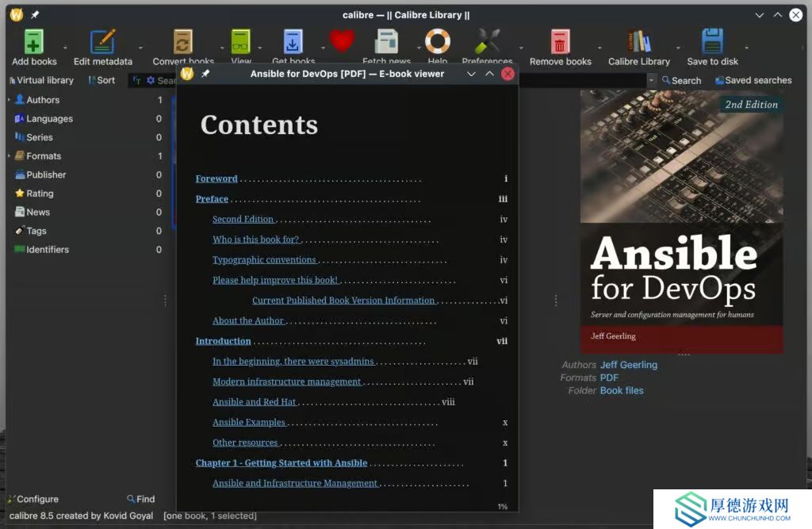Open the Calibre Library icon
This screenshot has width=812, height=529.
click(x=639, y=41)
